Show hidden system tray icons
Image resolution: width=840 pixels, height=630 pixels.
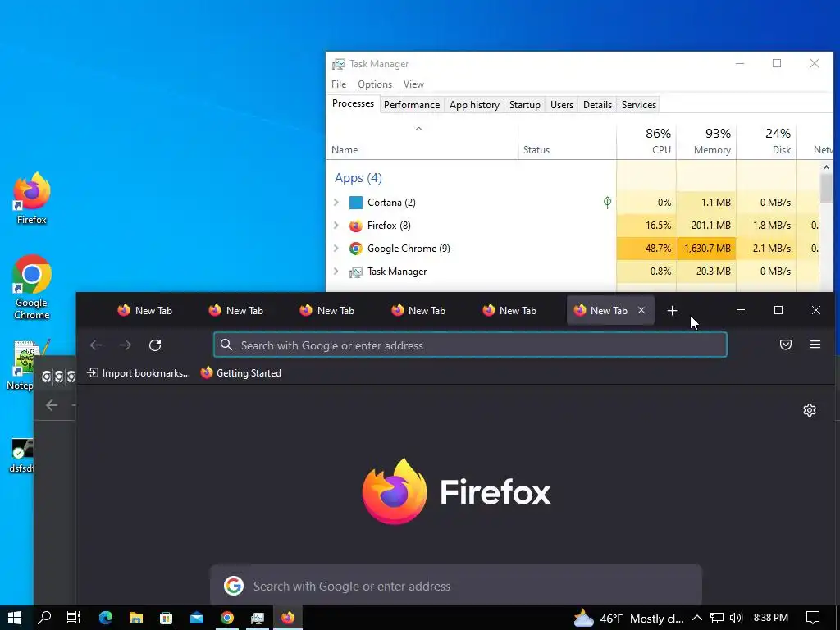point(697,618)
